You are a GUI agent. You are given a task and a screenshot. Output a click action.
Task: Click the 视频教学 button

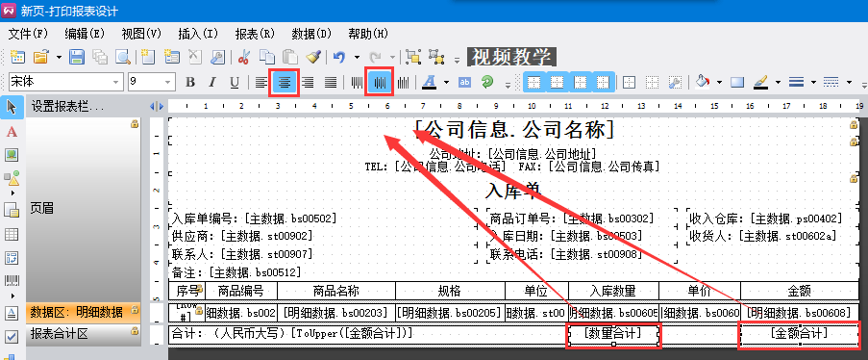coord(511,57)
